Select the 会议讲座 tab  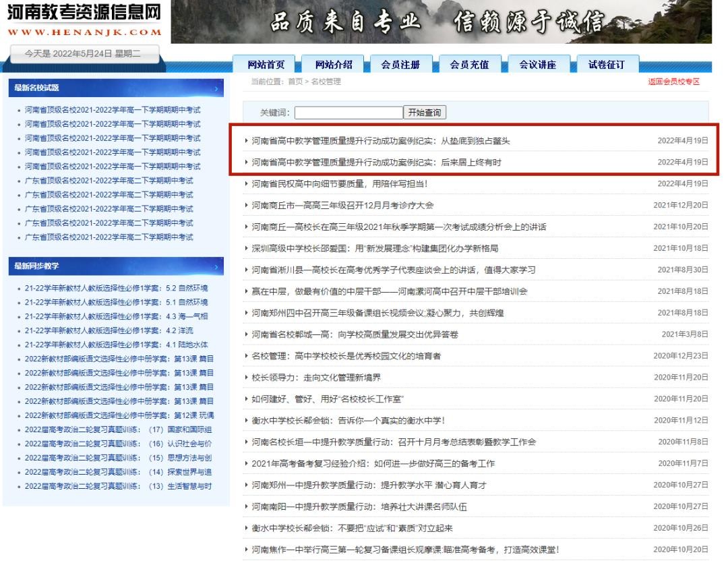[537, 65]
